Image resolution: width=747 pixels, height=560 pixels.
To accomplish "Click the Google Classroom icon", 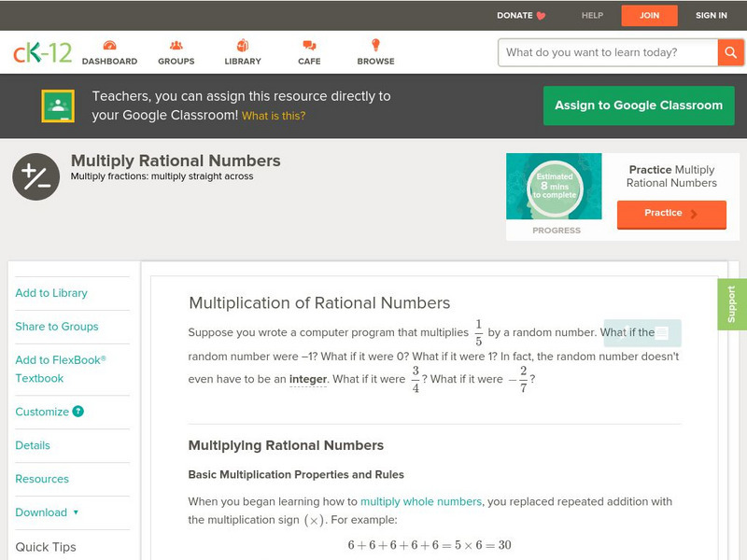I will [58, 106].
